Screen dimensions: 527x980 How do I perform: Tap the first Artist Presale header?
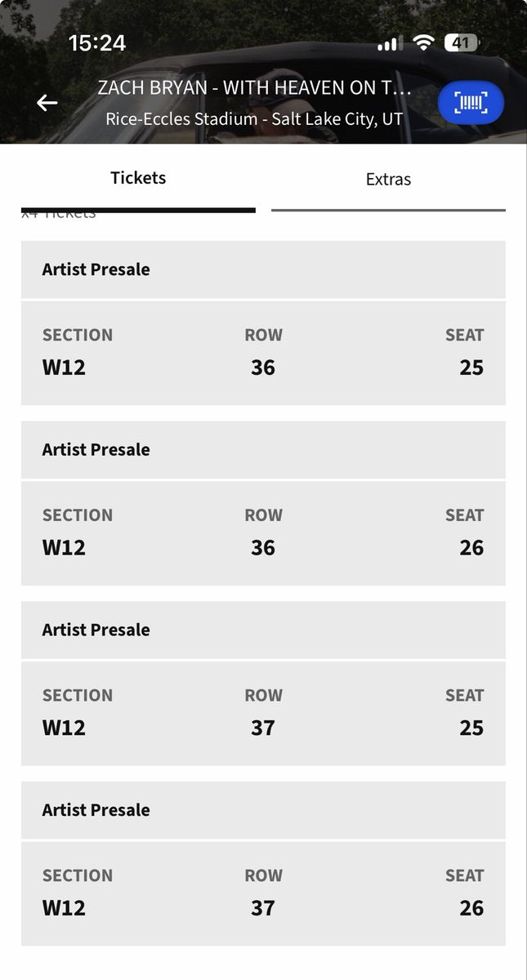pos(263,269)
